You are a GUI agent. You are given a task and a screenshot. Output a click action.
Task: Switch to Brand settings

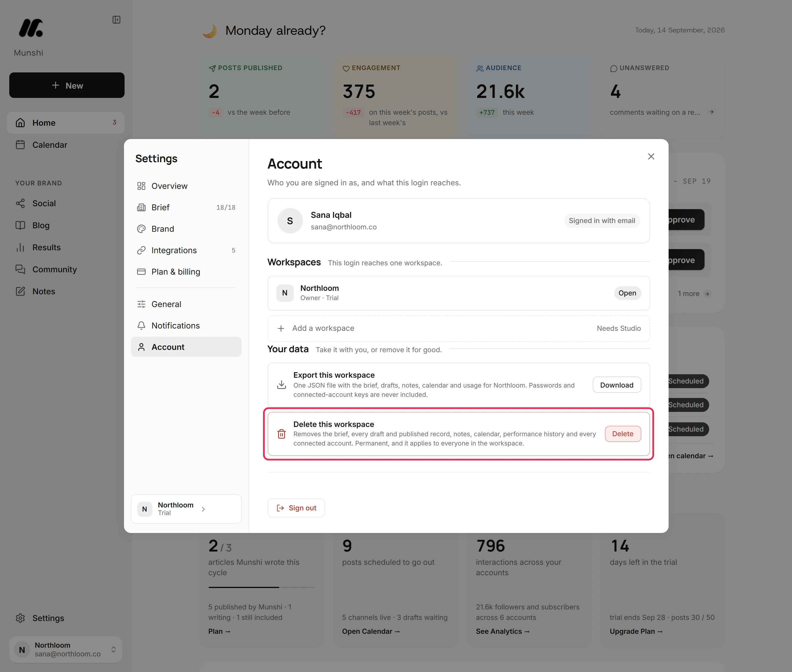click(x=186, y=229)
